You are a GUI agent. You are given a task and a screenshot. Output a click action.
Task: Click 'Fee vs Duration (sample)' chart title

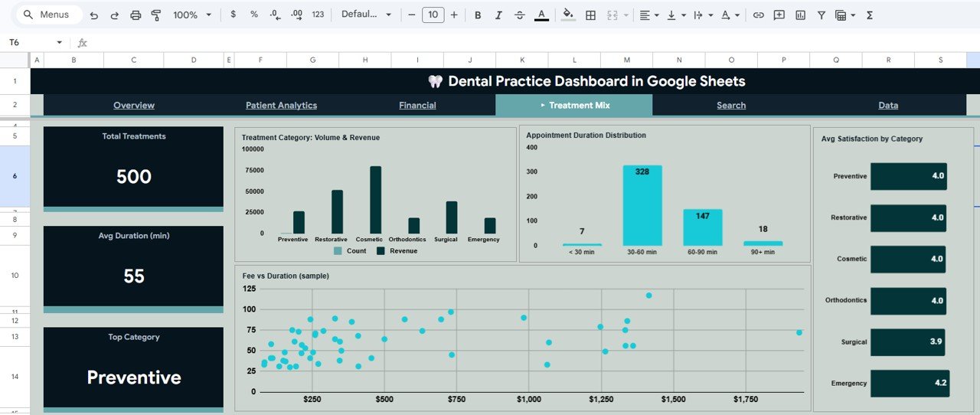pyautogui.click(x=286, y=276)
